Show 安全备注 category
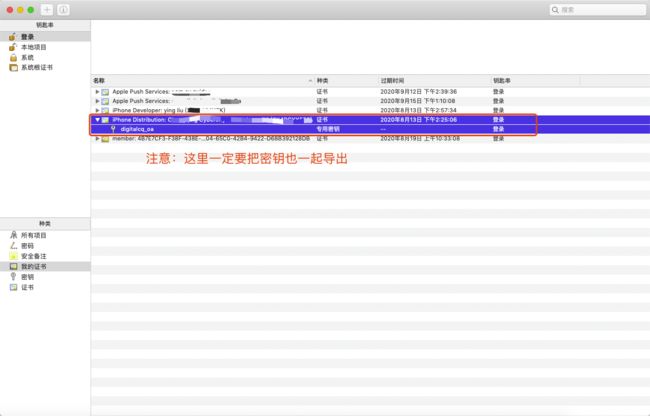This screenshot has width=650, height=416. coord(45,256)
